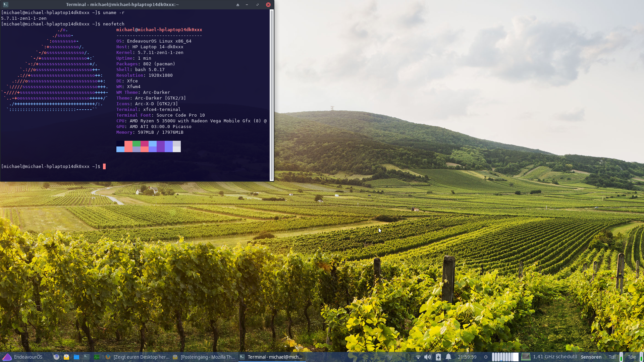The width and height of the screenshot is (644, 362).
Task: Launch terminal from the panel launcher icon
Action: coord(87,357)
